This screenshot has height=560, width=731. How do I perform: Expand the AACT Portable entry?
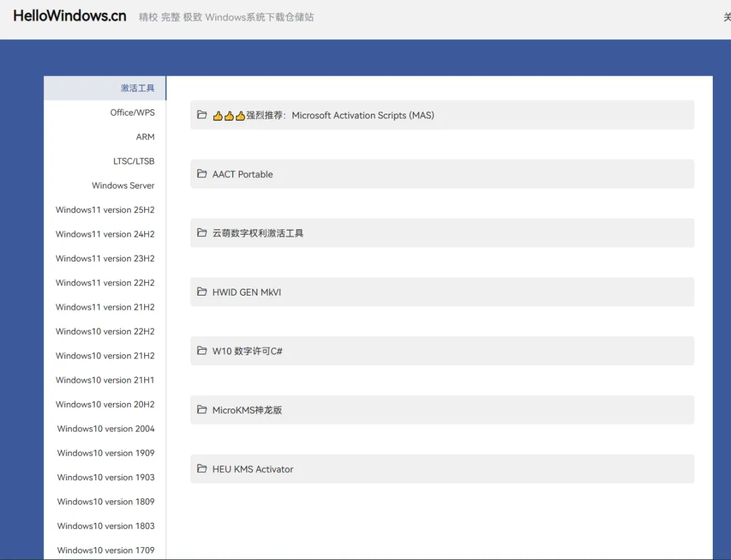pos(442,174)
